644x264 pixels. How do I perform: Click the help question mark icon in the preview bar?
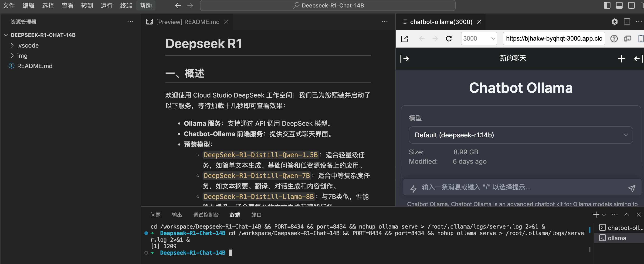click(614, 38)
